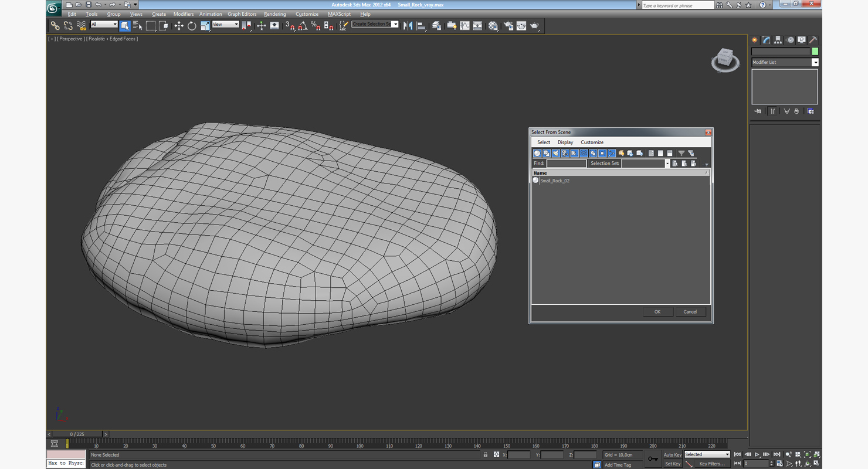Screen dimensions: 868x469
Task: Click the Mirror tool icon
Action: click(x=408, y=26)
